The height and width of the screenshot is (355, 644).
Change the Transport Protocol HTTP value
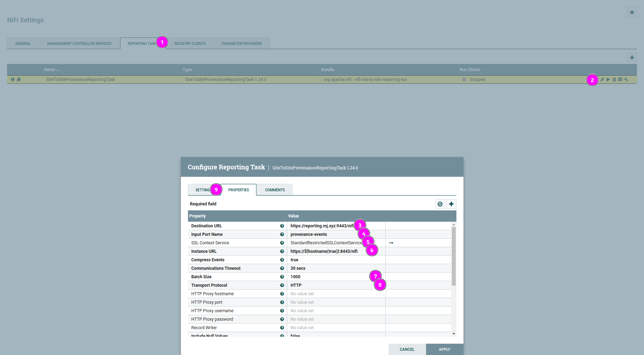click(x=336, y=285)
